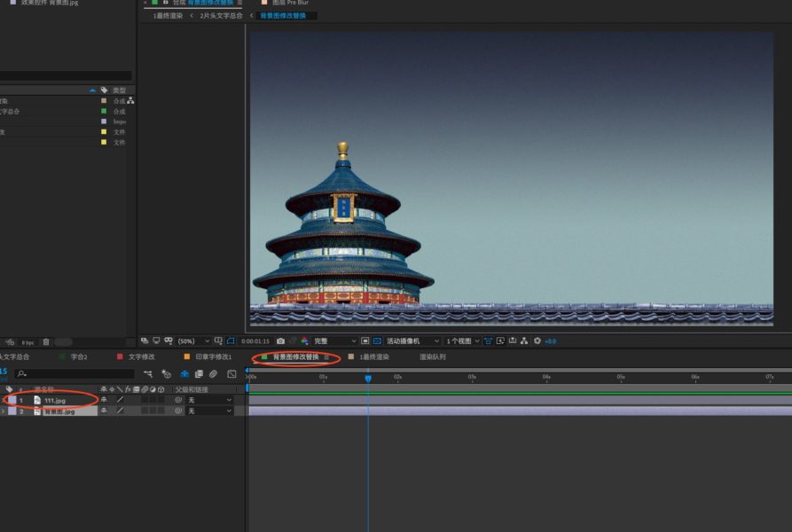Click the label tag icon in the timeline header
This screenshot has width=792, height=532.
tap(9, 389)
